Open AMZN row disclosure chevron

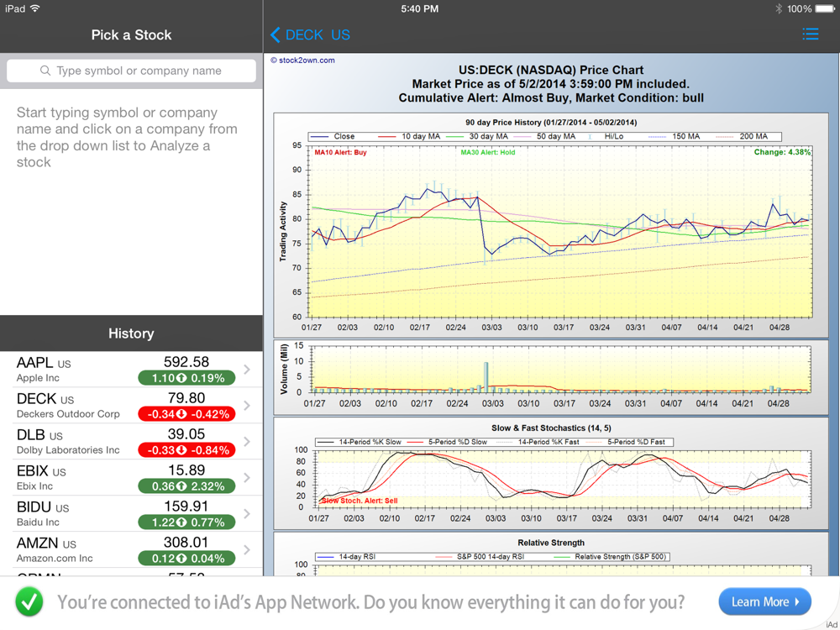pyautogui.click(x=247, y=549)
